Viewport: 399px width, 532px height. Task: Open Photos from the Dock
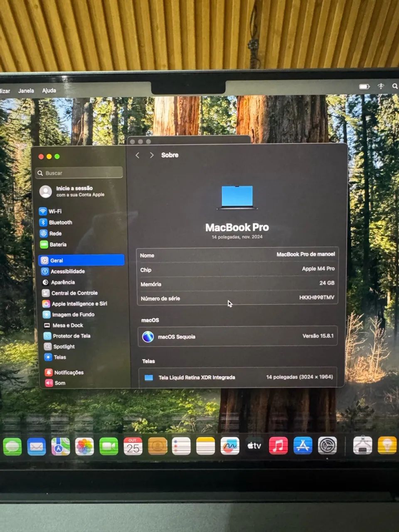tap(84, 446)
